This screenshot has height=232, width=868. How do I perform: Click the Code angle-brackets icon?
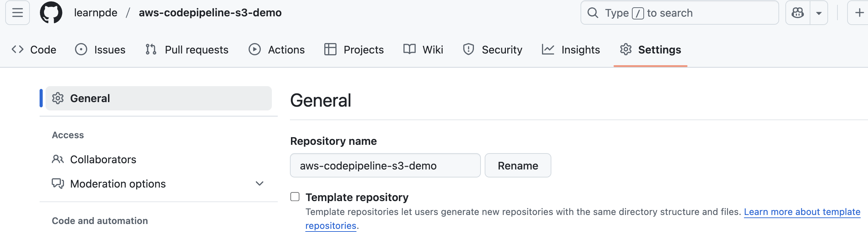[x=18, y=49]
